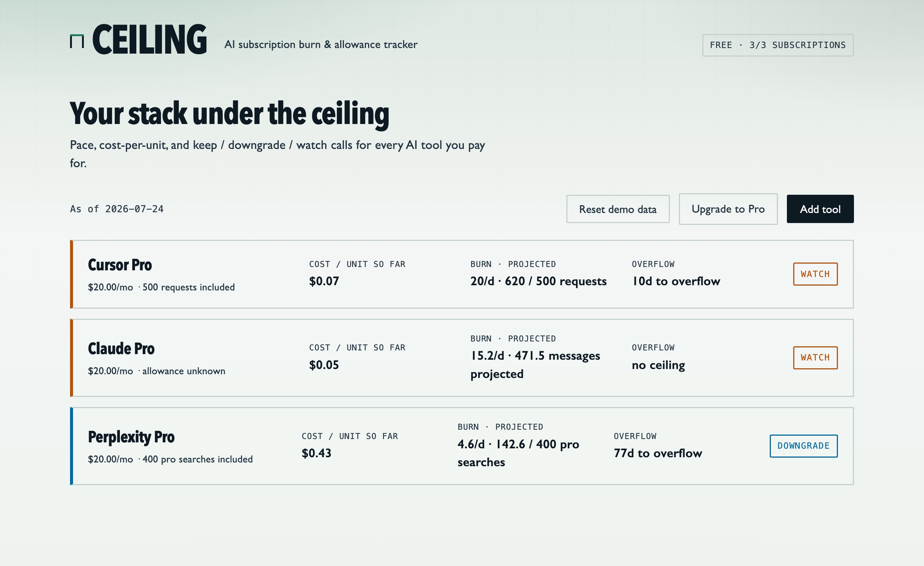924x566 pixels.
Task: Click the WATCH badge on Claude Pro
Action: 815,357
